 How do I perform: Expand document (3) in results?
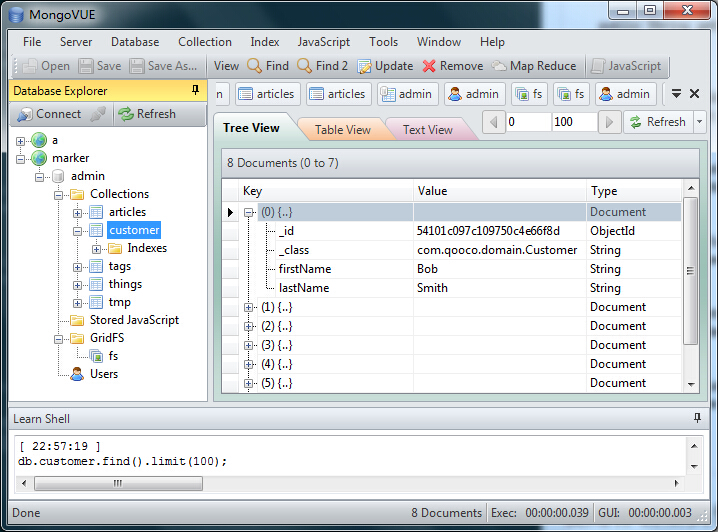click(x=248, y=345)
